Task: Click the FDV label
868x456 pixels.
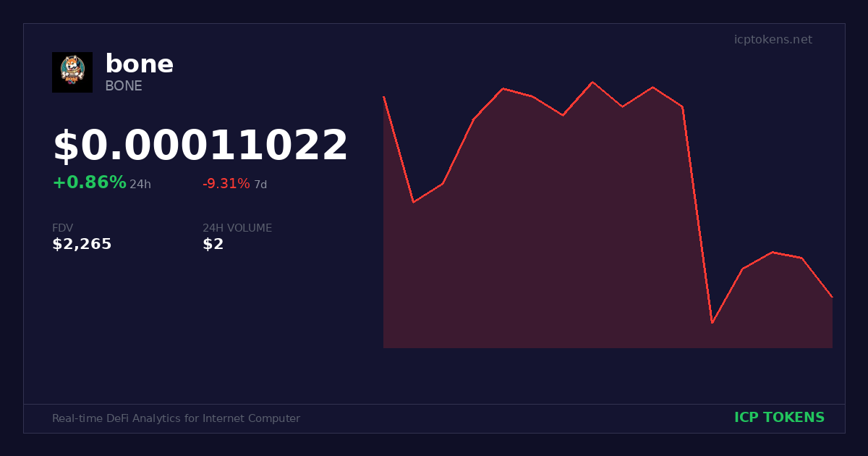Action: tap(62, 228)
